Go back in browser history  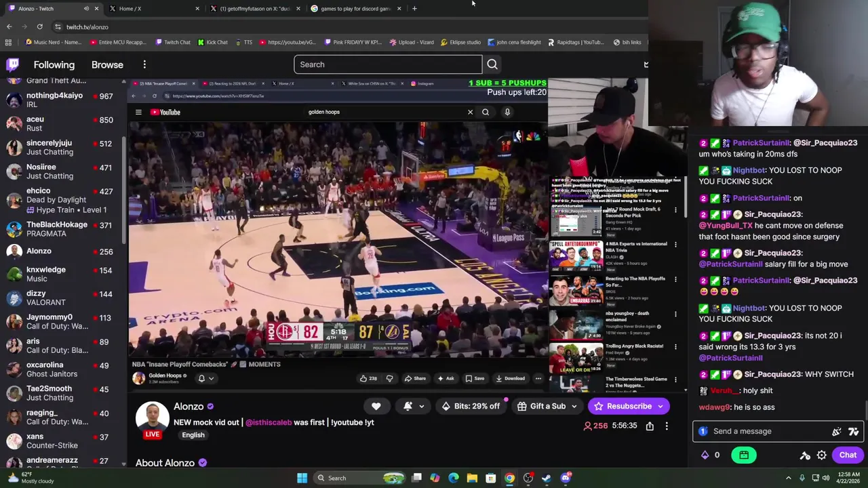click(9, 26)
